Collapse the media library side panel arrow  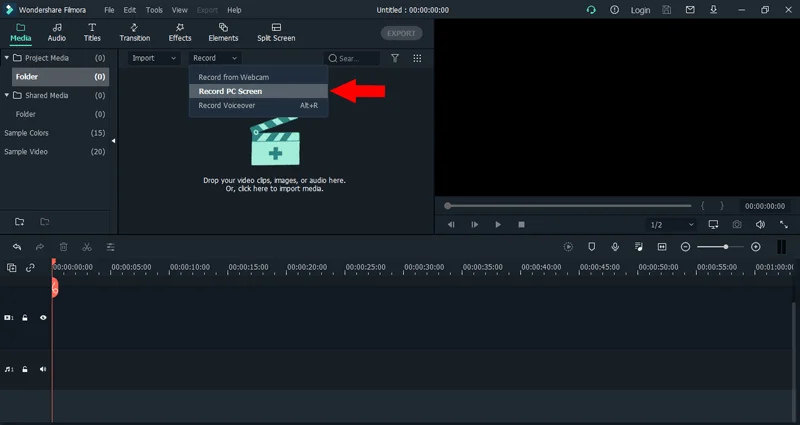click(x=113, y=141)
